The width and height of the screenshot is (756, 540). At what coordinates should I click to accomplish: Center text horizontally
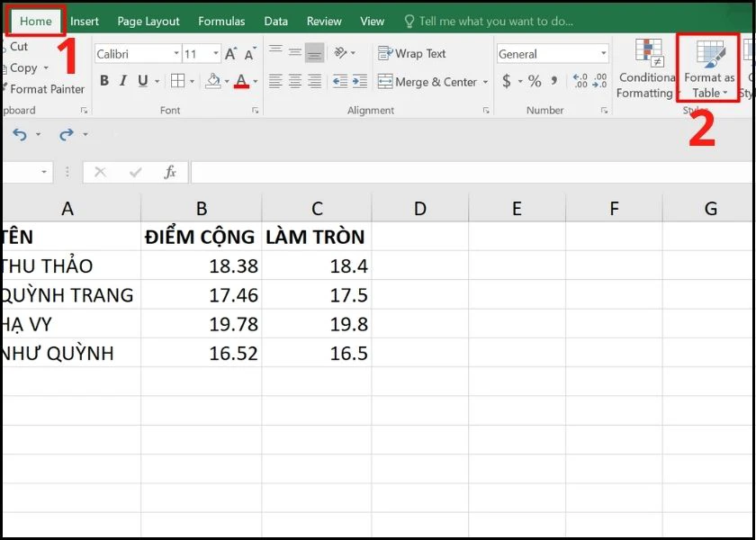(x=294, y=81)
